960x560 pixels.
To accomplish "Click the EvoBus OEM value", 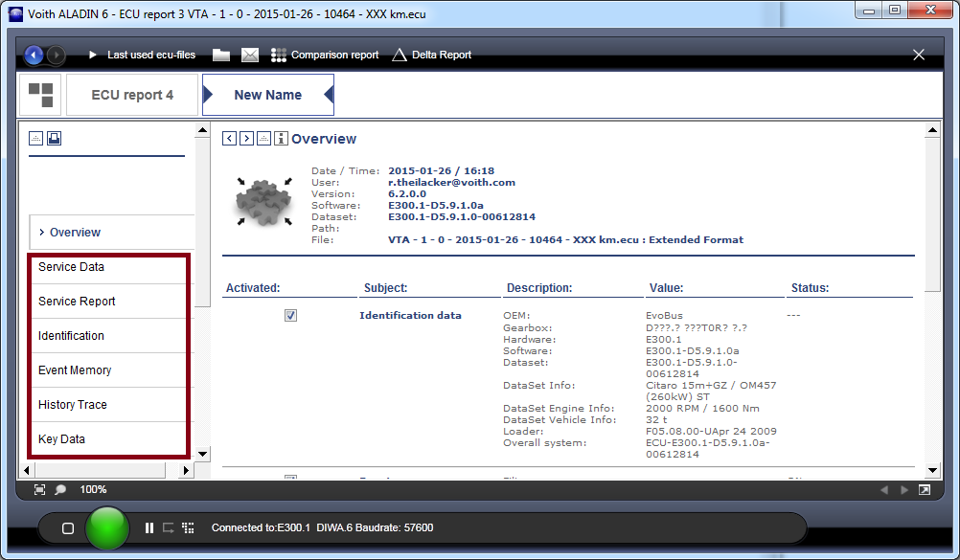I will click(664, 315).
